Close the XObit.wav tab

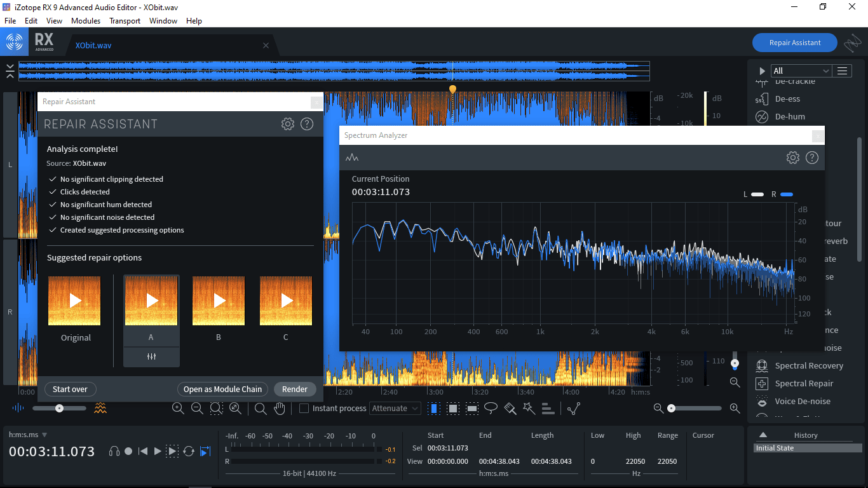[x=266, y=46]
